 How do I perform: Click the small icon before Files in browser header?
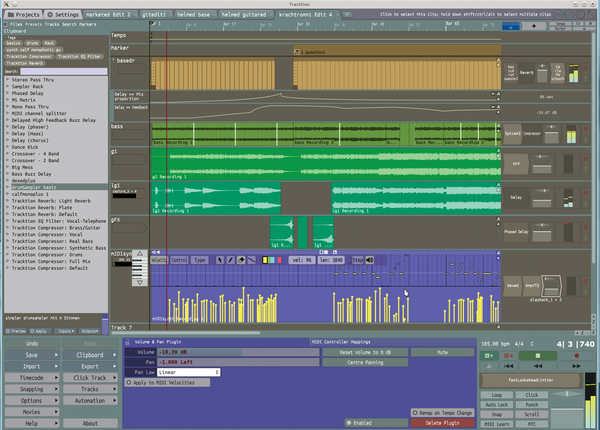tap(6, 24)
